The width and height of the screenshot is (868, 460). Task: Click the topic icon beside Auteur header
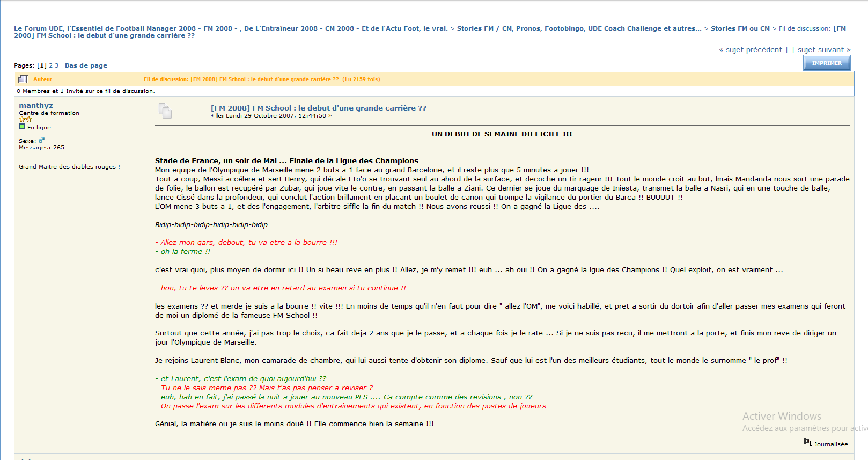point(23,79)
